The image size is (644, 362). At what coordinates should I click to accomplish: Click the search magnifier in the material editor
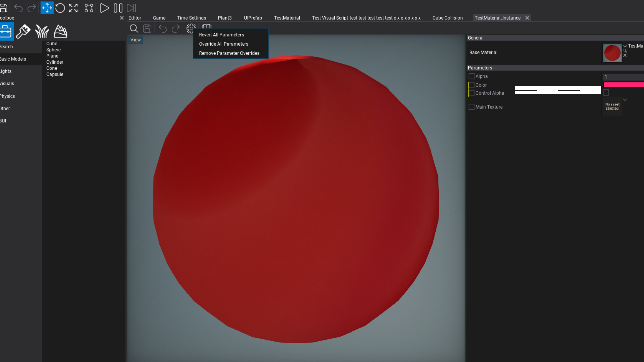[134, 29]
